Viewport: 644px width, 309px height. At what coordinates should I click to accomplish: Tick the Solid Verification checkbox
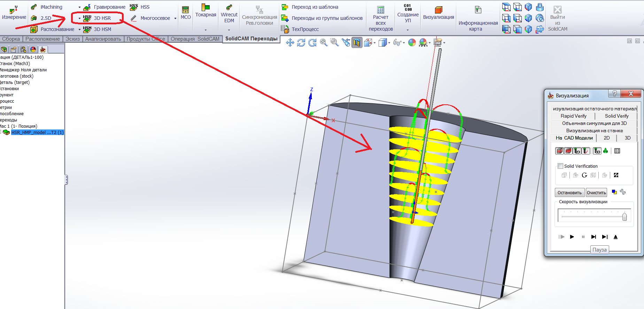[560, 166]
